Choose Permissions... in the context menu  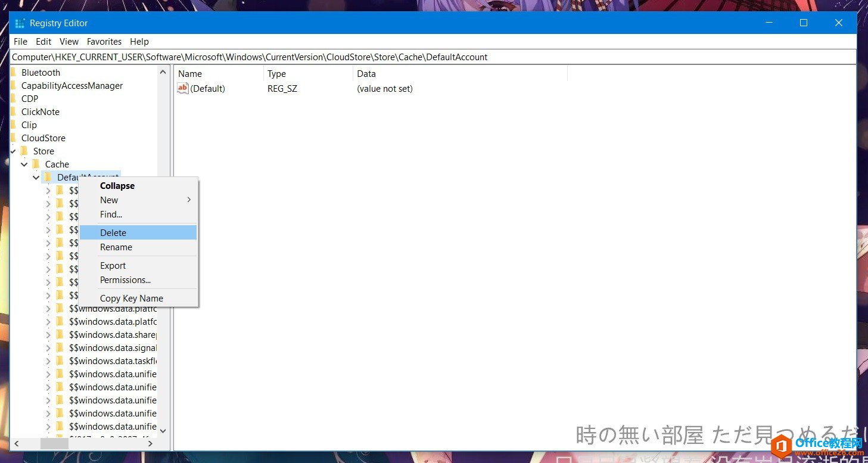[x=138, y=279]
